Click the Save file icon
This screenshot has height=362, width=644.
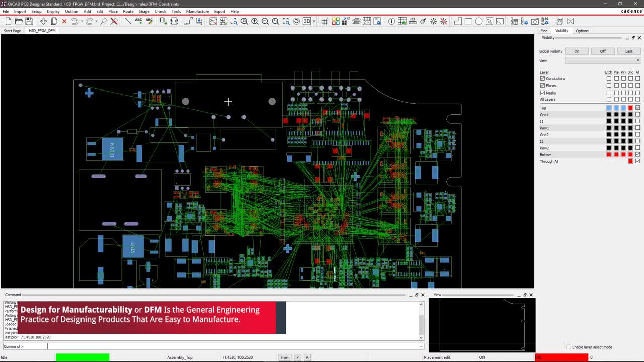point(29,21)
